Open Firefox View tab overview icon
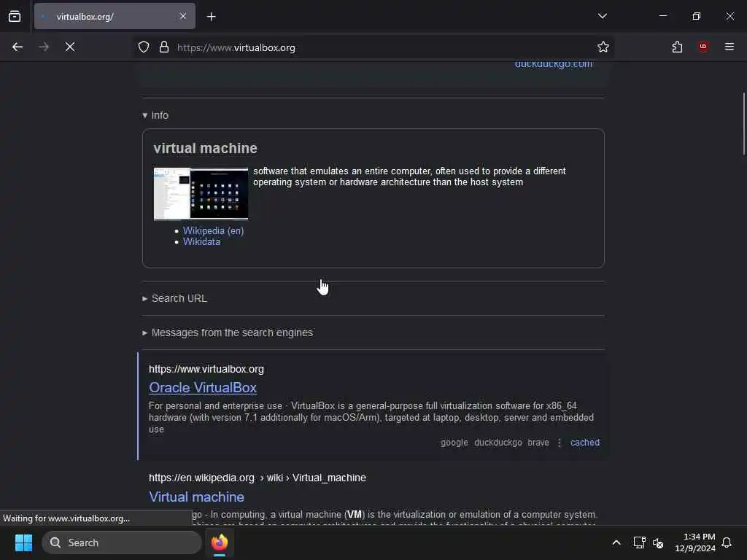This screenshot has height=560, width=747. click(x=15, y=16)
